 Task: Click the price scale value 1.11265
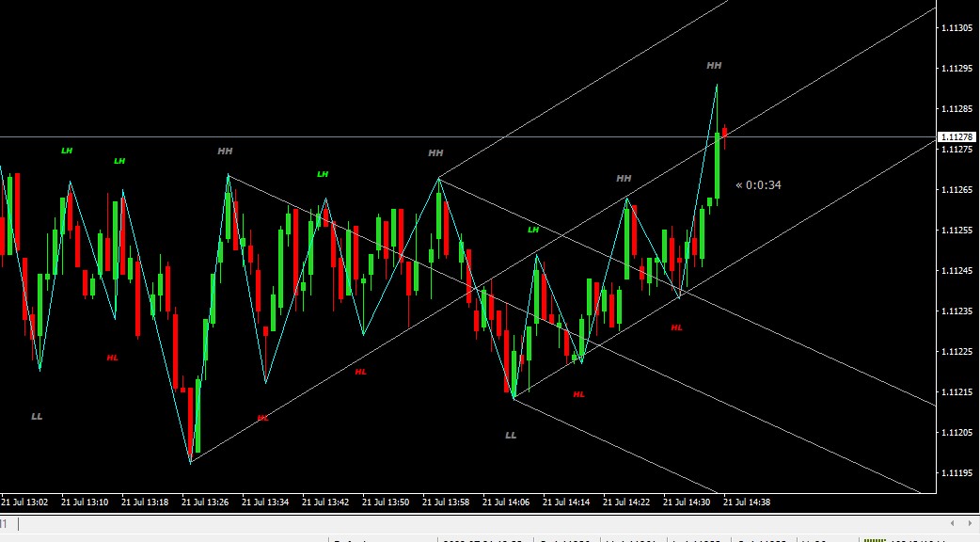(956, 189)
